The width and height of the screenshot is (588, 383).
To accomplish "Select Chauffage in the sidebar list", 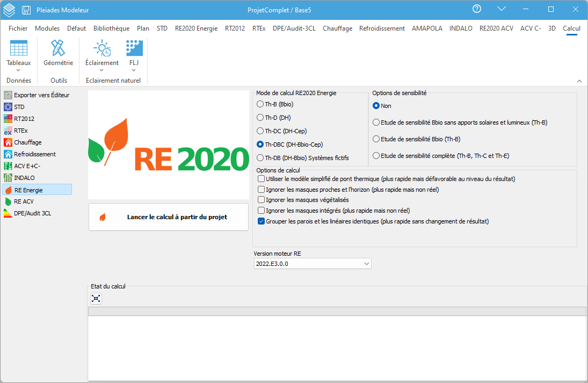I will (x=23, y=142).
